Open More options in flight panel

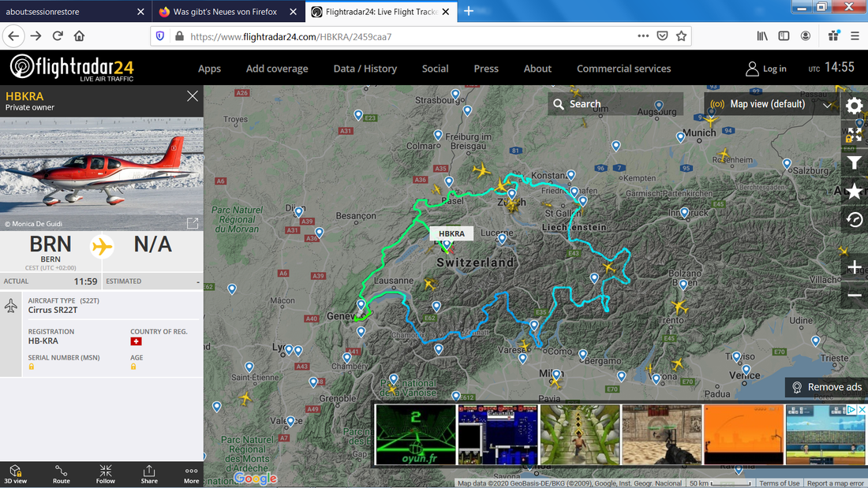pos(192,475)
